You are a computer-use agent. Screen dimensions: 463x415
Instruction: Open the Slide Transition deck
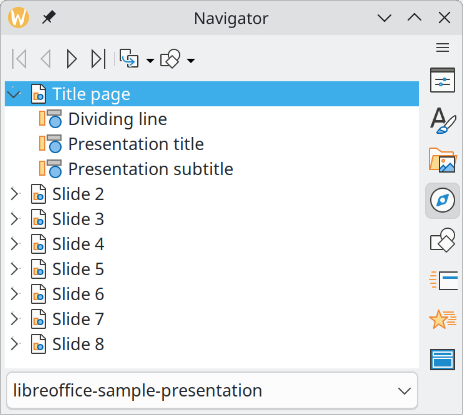pos(442,280)
